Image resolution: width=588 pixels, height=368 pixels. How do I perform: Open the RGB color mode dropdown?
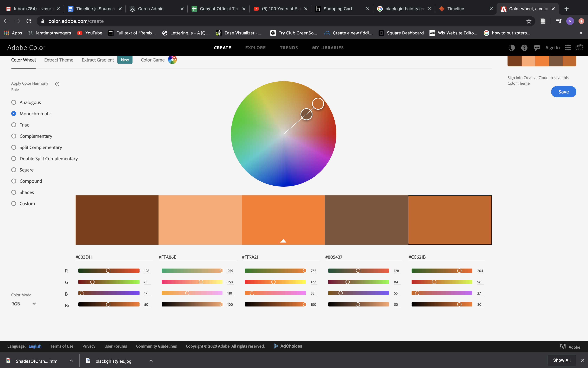pyautogui.click(x=24, y=304)
